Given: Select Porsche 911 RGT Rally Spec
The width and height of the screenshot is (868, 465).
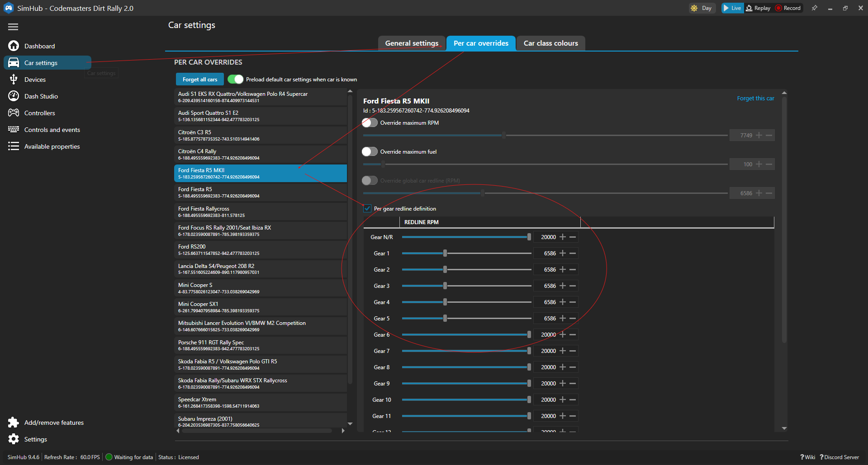Looking at the screenshot, I should click(x=261, y=345).
